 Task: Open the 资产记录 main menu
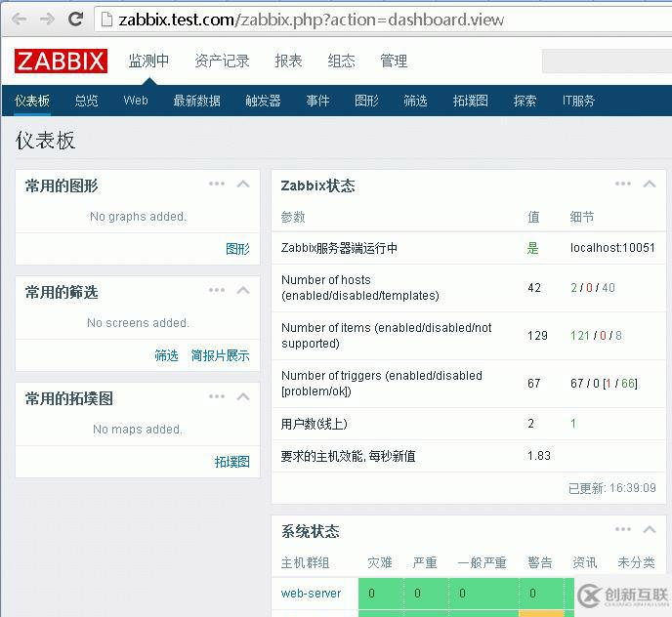pyautogui.click(x=222, y=61)
